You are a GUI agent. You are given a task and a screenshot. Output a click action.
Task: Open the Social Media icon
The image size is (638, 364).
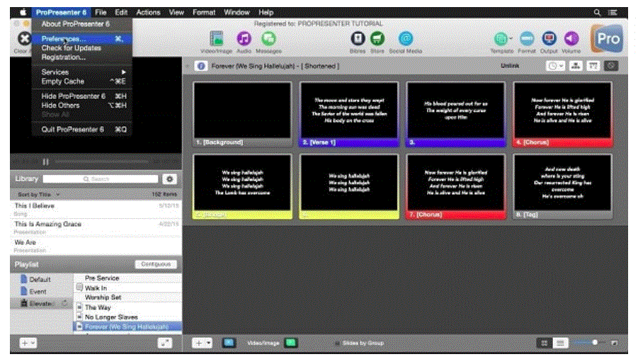(x=405, y=39)
